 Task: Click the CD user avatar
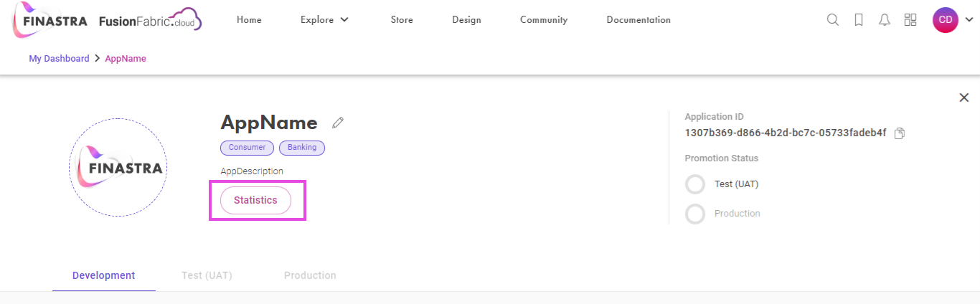[x=946, y=20]
